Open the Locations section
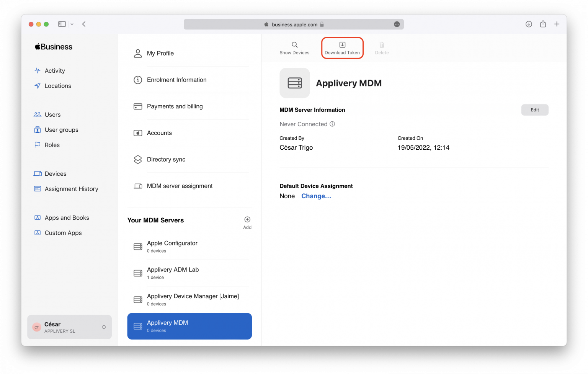The width and height of the screenshot is (588, 374). click(x=57, y=86)
